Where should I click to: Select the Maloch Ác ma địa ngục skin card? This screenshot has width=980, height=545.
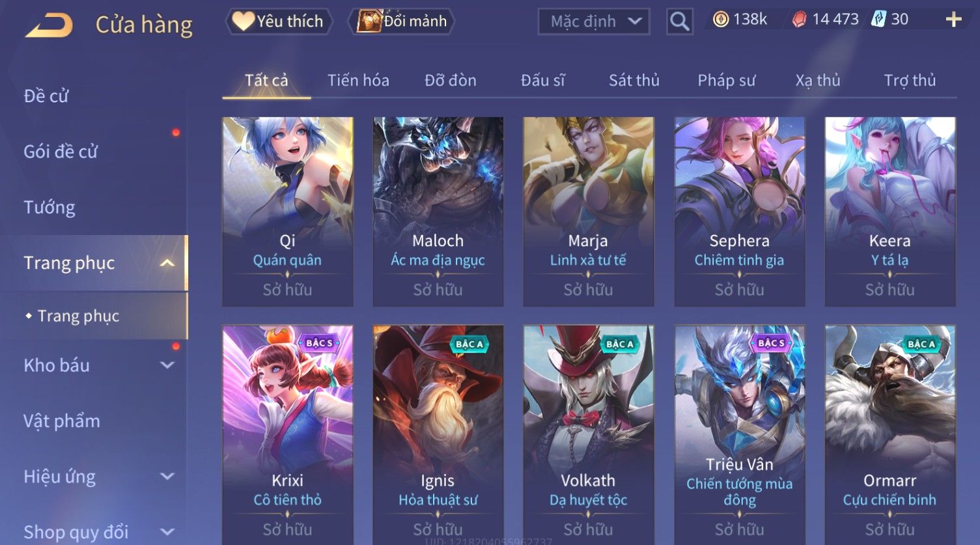pos(438,212)
